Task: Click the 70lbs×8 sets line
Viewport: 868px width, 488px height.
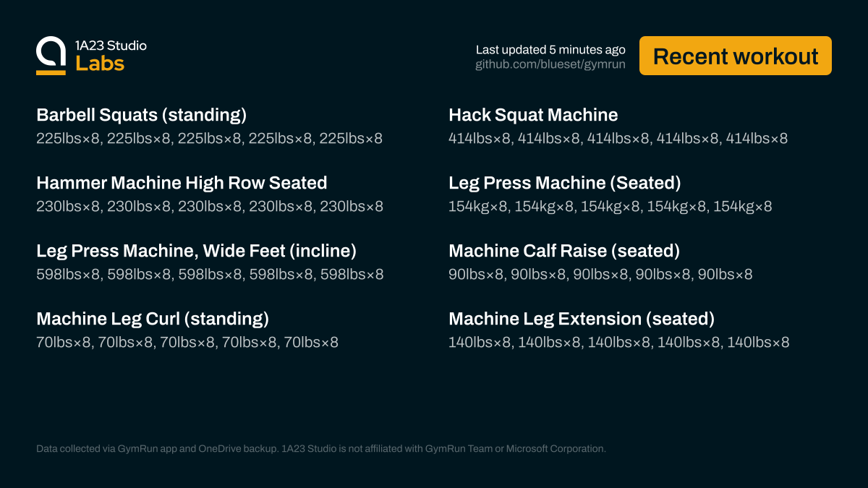Action: 187,342
